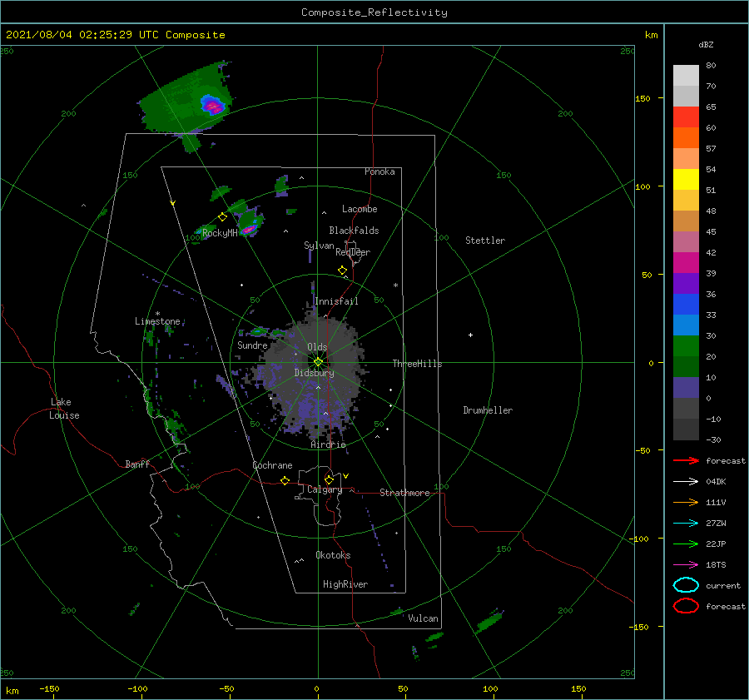Click the yellow diamond marker near RedDeer
Viewport: 749px width, 700px height.
click(342, 271)
